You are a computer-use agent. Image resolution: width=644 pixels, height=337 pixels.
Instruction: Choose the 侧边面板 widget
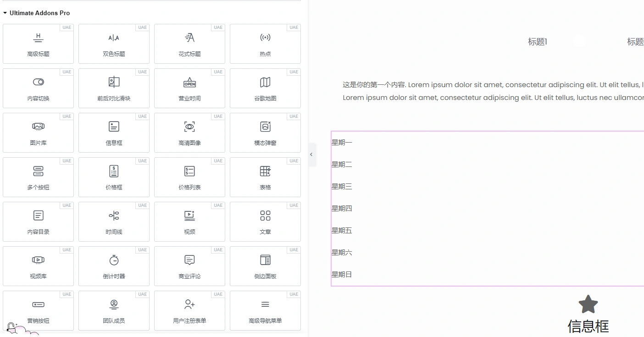(x=265, y=266)
